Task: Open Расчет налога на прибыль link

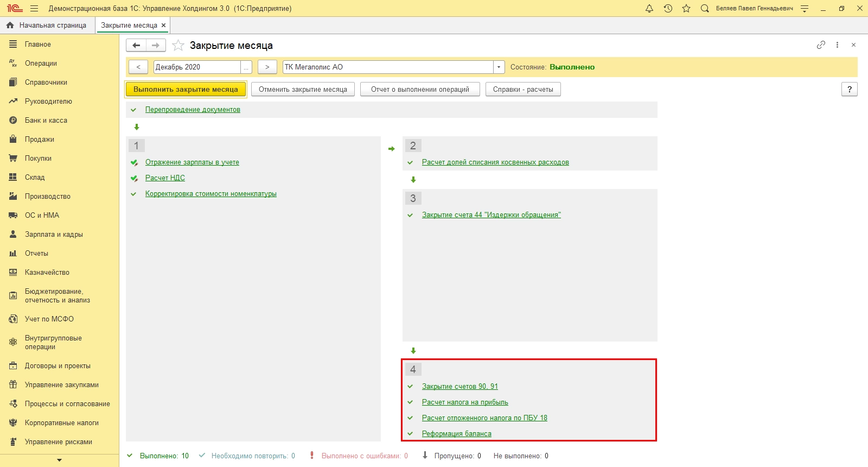Action: click(465, 402)
